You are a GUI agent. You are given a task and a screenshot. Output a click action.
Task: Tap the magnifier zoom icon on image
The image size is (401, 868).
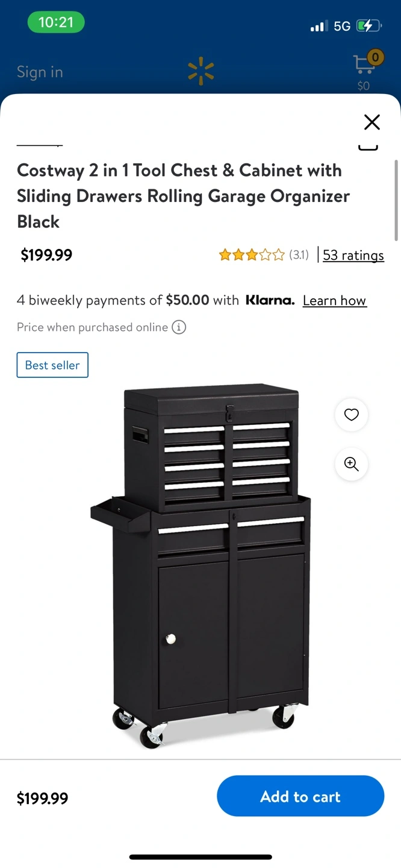[352, 464]
